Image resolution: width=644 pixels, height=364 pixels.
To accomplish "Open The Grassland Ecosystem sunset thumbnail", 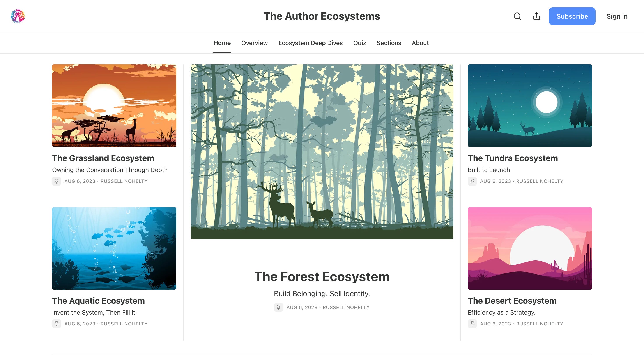I will (x=114, y=105).
